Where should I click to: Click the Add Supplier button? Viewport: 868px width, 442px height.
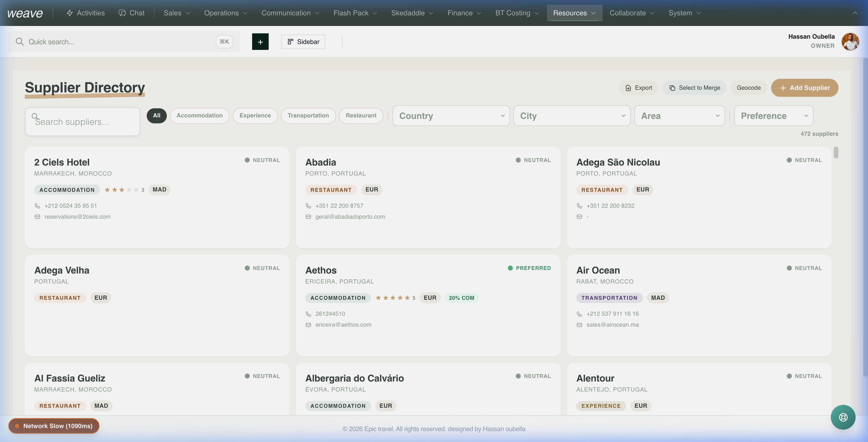point(804,88)
